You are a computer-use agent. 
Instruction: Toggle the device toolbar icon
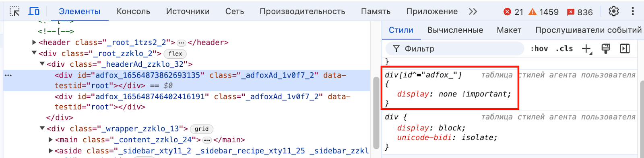tap(34, 11)
